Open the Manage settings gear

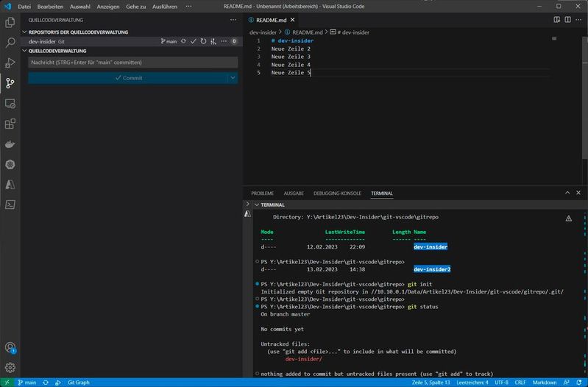[x=10, y=367]
